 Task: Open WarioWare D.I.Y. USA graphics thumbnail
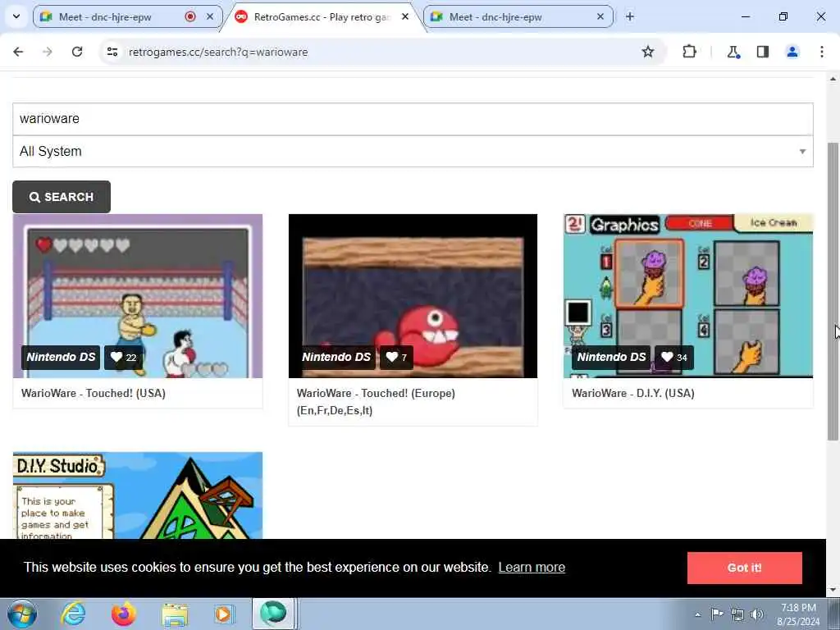(688, 295)
